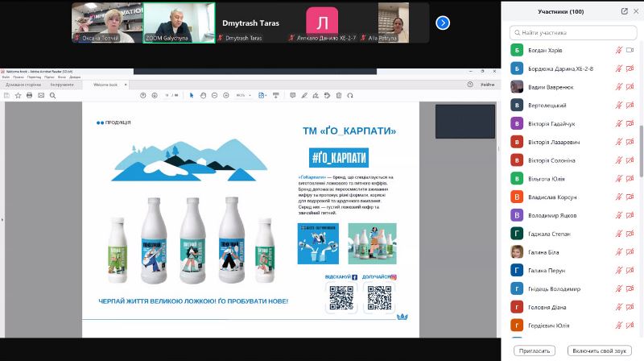This screenshot has width=644, height=361.
Task: Open the Довідка menu
Action: point(75,77)
